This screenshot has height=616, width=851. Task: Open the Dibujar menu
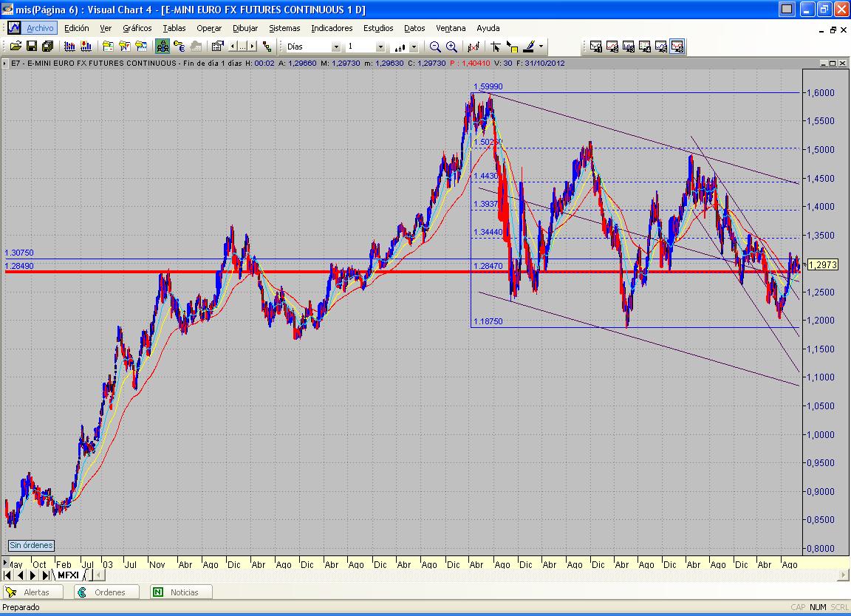tap(245, 28)
